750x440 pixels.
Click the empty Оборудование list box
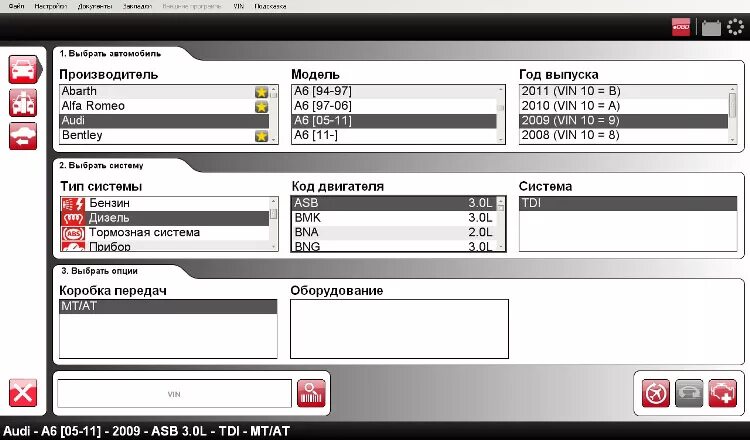(399, 329)
